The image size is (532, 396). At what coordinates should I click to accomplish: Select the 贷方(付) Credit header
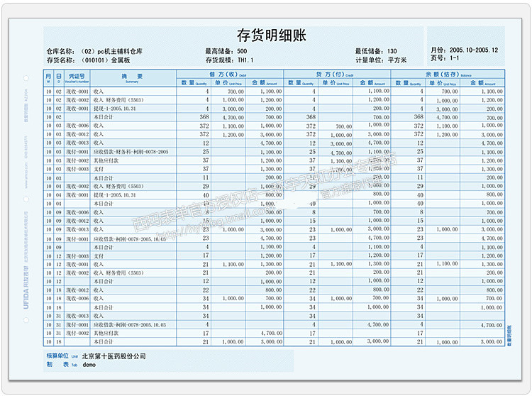point(337,75)
